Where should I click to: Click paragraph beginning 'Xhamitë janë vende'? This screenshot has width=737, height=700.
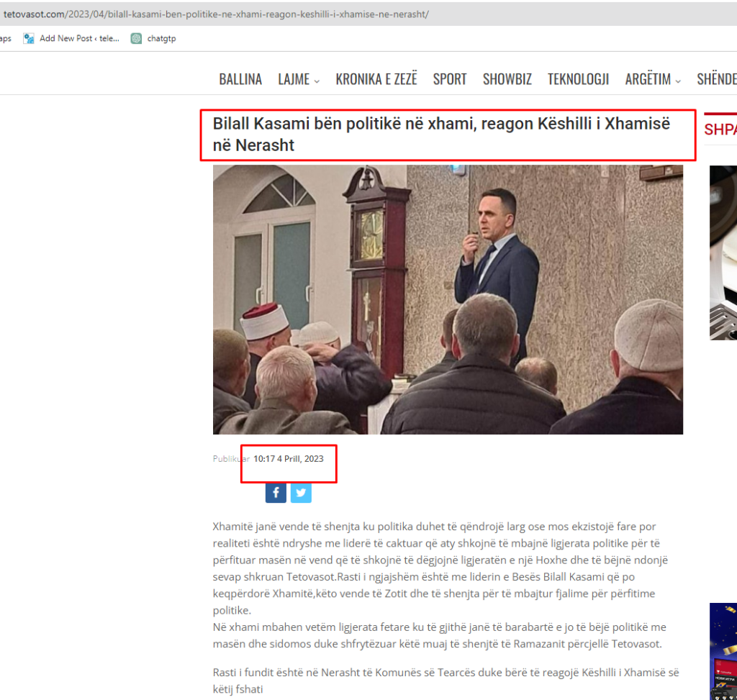click(x=440, y=568)
